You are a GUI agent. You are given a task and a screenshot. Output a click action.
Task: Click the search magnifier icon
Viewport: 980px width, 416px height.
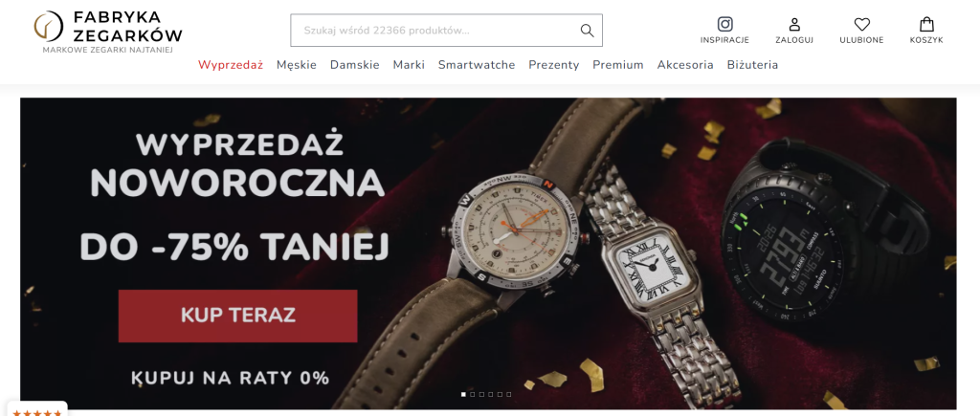587,30
